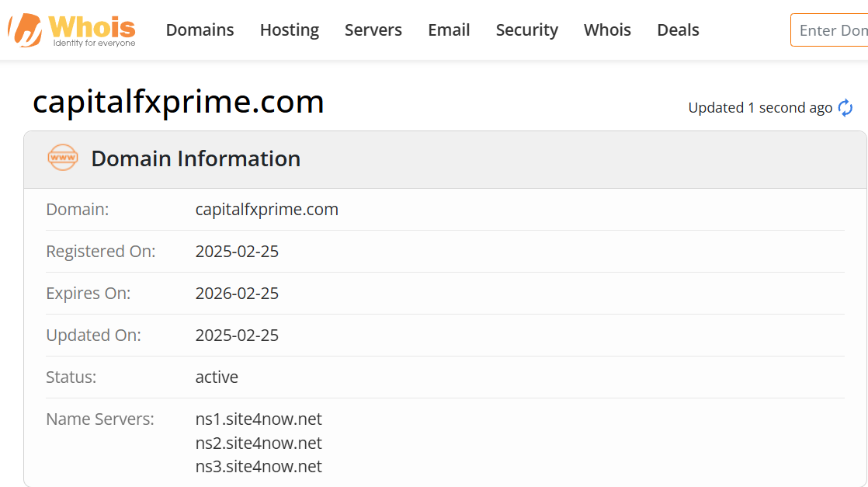This screenshot has height=487, width=868.
Task: Click the Domain value capitalfxprime.com
Action: (267, 210)
